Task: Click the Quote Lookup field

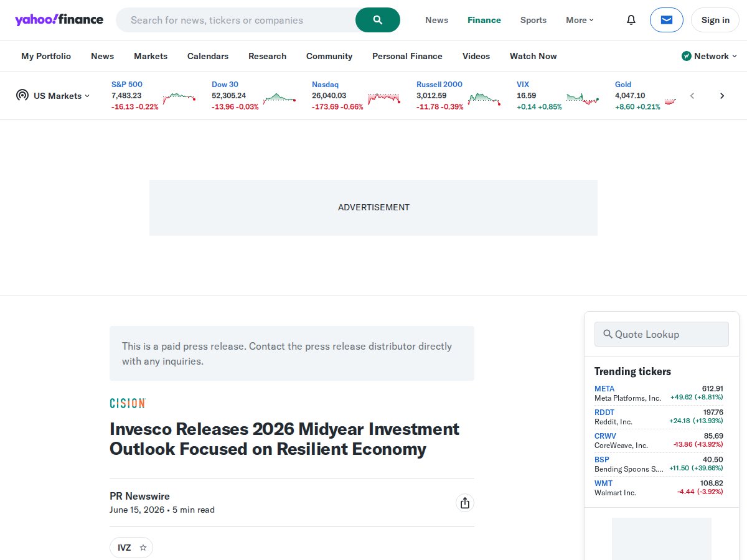Action: [662, 334]
